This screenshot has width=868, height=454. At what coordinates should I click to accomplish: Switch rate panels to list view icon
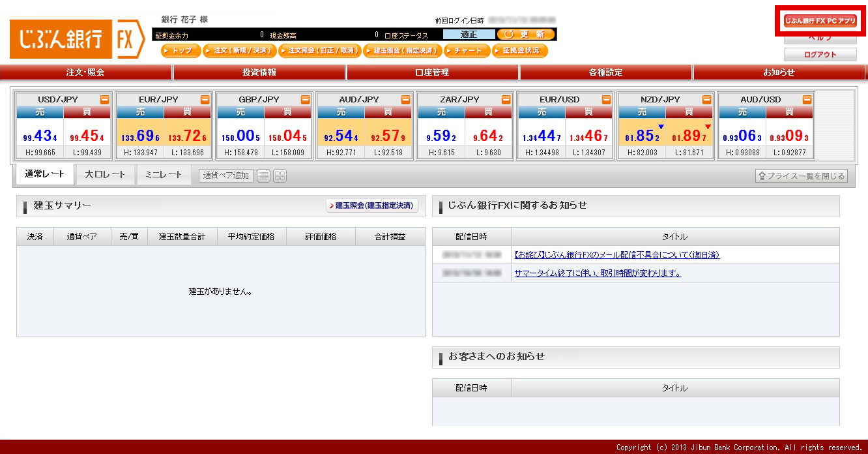(263, 175)
